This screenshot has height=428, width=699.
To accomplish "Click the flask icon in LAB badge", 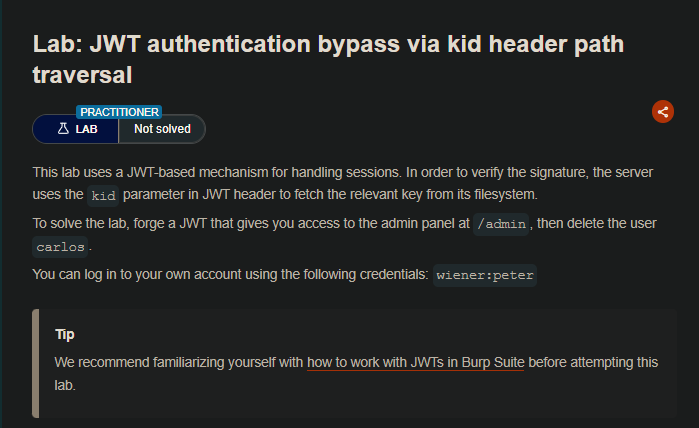I will (x=63, y=129).
